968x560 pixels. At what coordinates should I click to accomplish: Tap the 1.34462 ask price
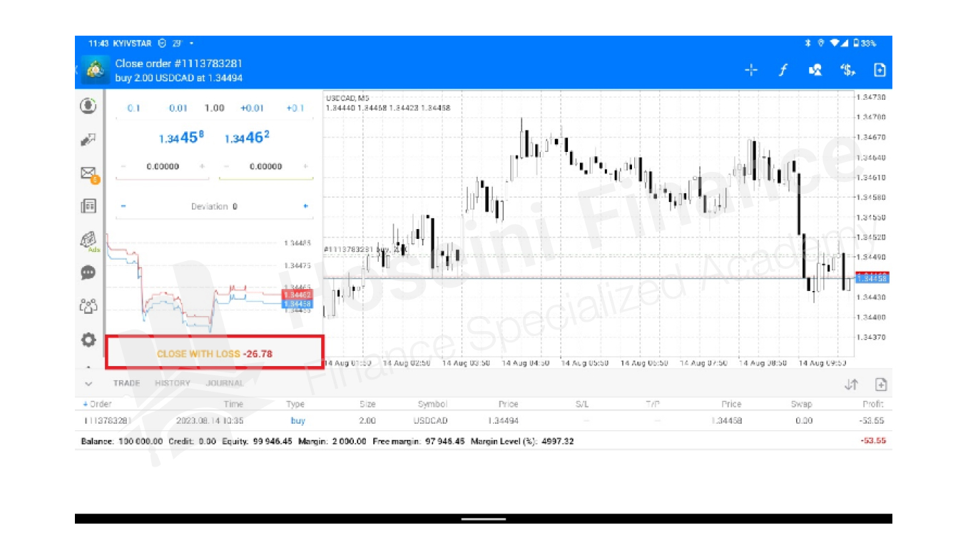pyautogui.click(x=247, y=138)
